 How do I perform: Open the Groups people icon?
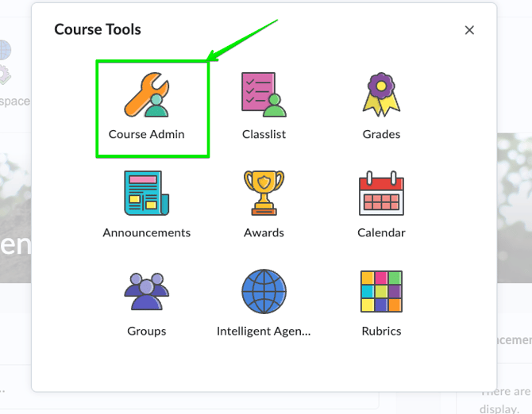(147, 291)
